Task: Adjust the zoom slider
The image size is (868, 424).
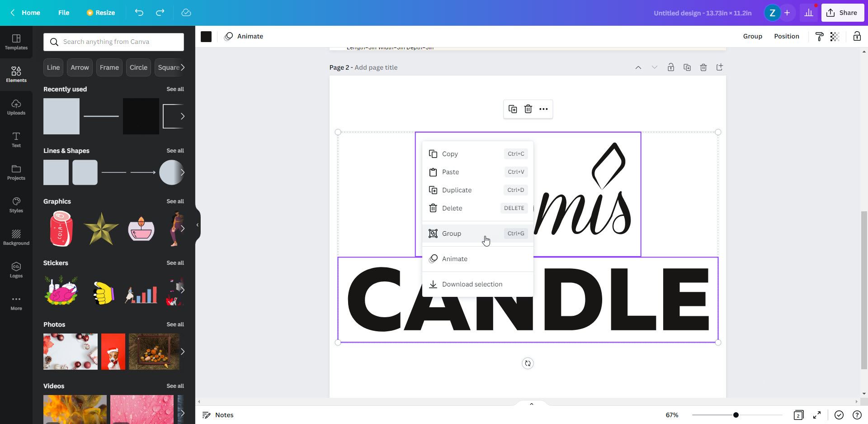Action: point(736,414)
